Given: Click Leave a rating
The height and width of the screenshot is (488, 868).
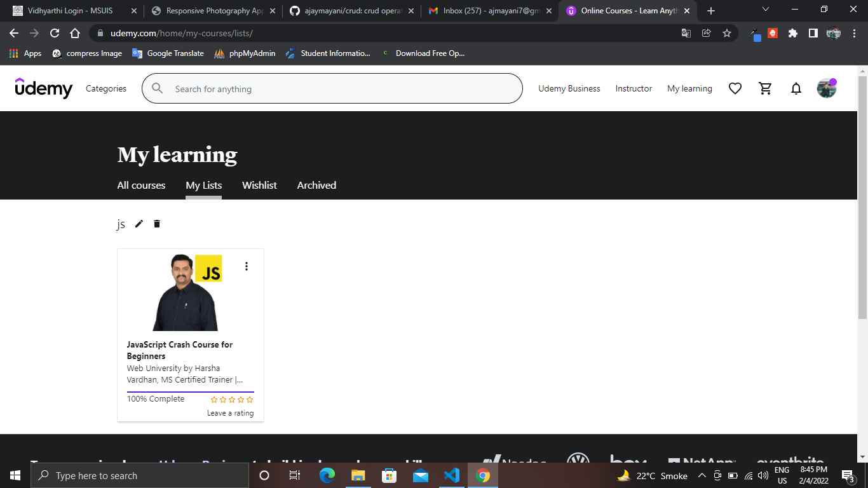Looking at the screenshot, I should click(230, 413).
